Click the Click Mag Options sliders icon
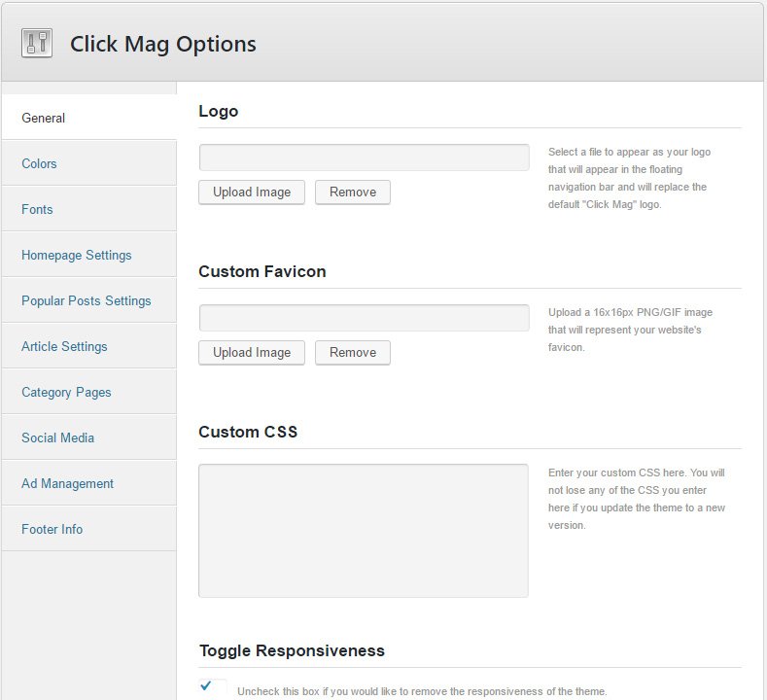 [37, 43]
